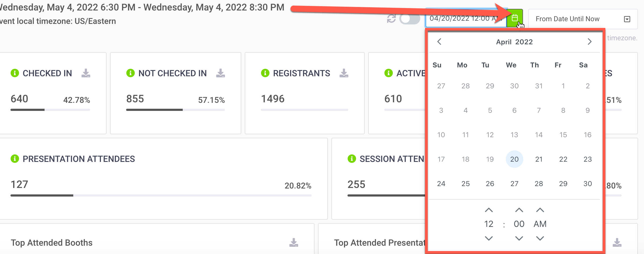Download the CHECKED IN report
The height and width of the screenshot is (254, 644).
pyautogui.click(x=86, y=73)
